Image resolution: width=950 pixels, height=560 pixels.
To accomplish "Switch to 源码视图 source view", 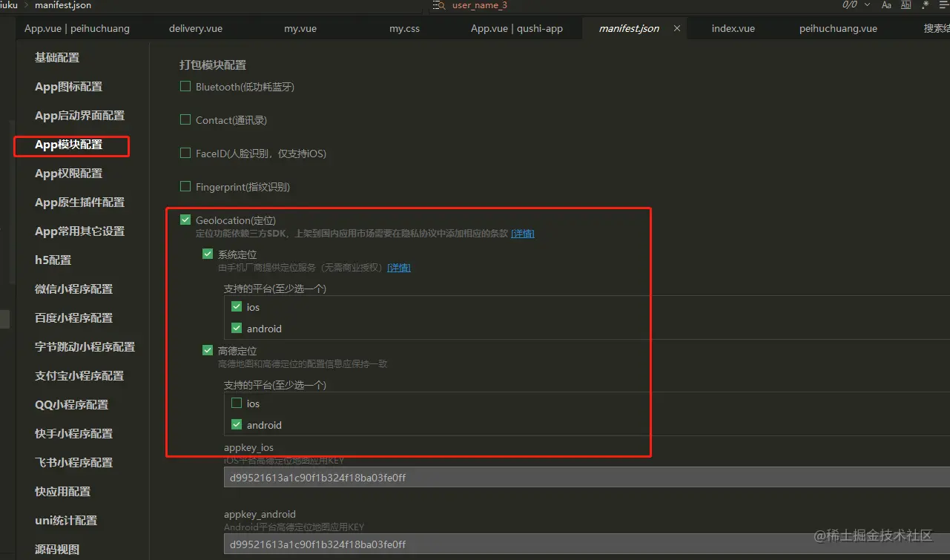I will point(57,549).
